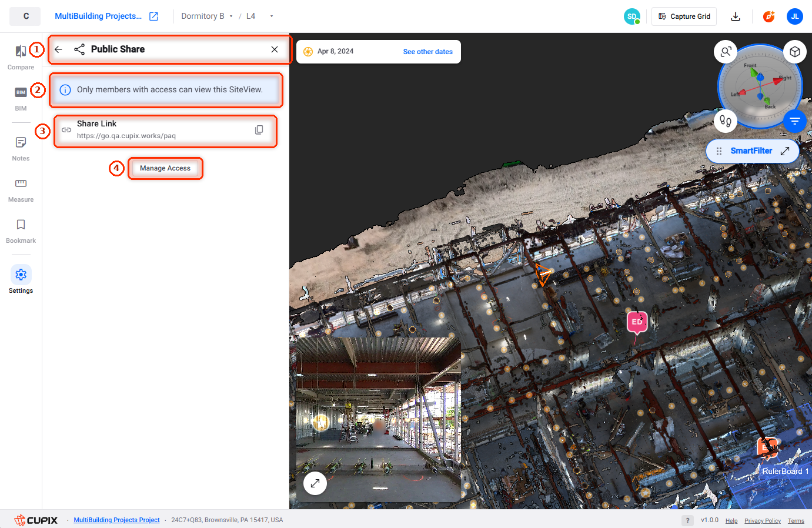The image size is (812, 528).
Task: Click the Manage Access button
Action: pyautogui.click(x=165, y=168)
